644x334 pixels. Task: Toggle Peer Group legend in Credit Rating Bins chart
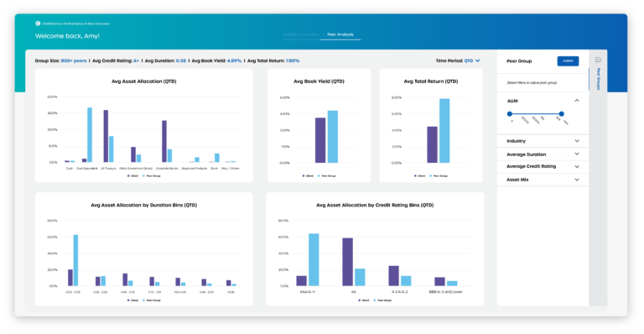coord(382,300)
